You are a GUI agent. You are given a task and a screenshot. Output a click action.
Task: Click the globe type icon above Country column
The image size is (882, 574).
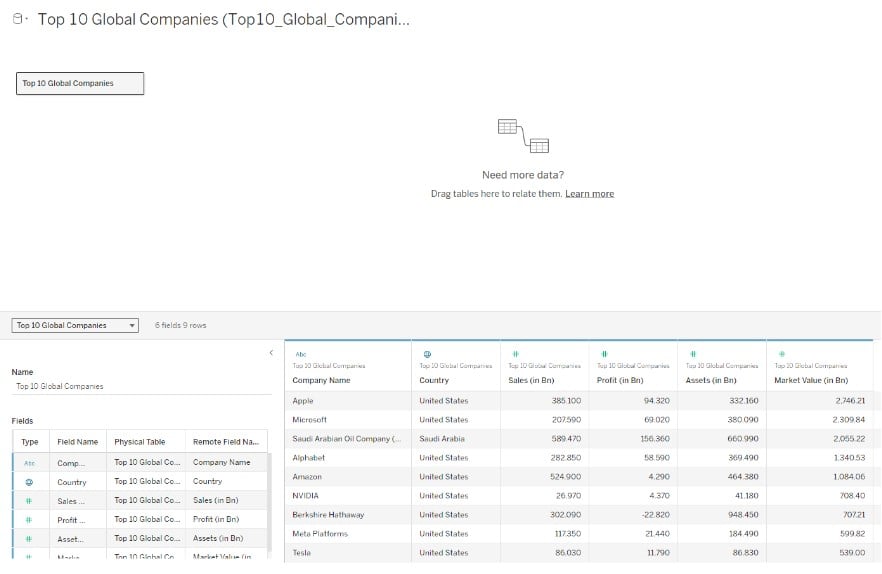pos(427,355)
